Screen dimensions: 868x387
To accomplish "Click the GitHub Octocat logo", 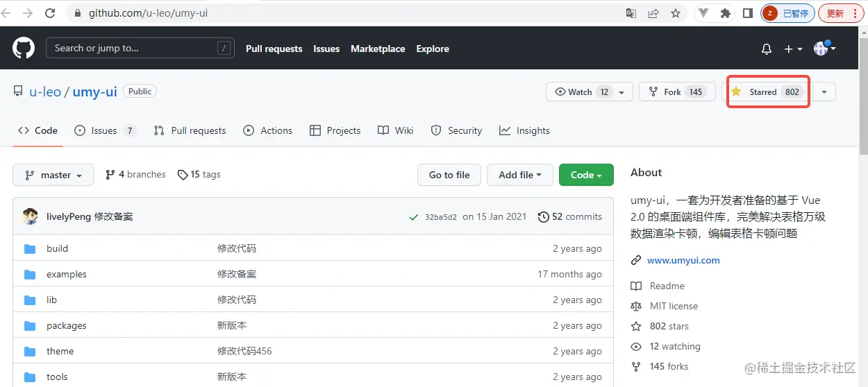I will pyautogui.click(x=24, y=48).
